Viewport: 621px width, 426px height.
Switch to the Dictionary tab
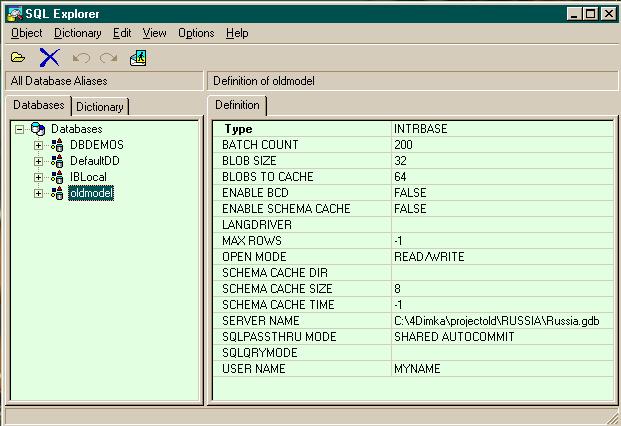click(100, 107)
